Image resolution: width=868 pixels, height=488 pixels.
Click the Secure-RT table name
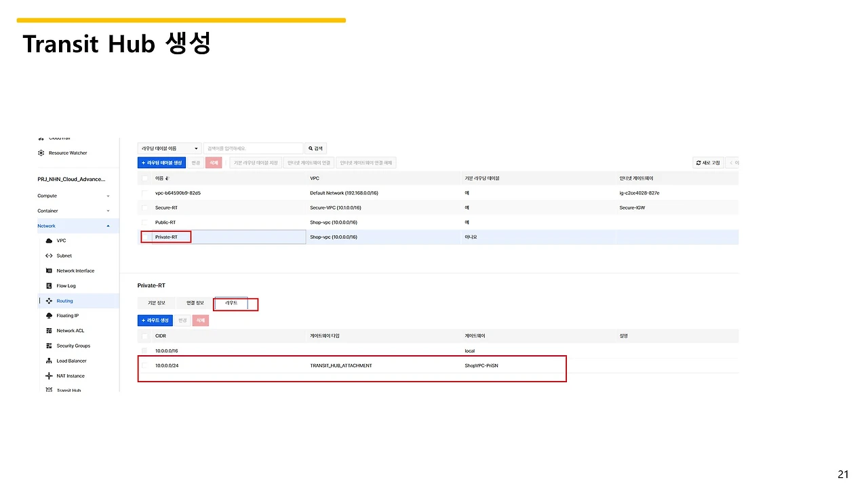[166, 207]
